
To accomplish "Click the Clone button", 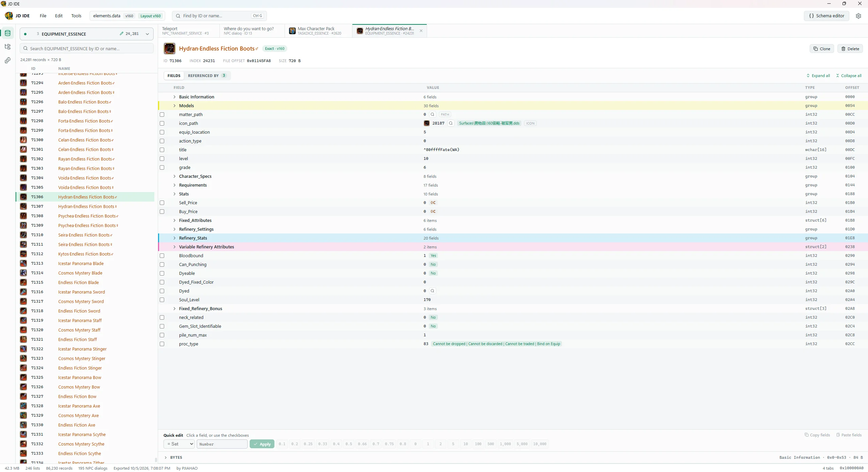I will pos(822,49).
